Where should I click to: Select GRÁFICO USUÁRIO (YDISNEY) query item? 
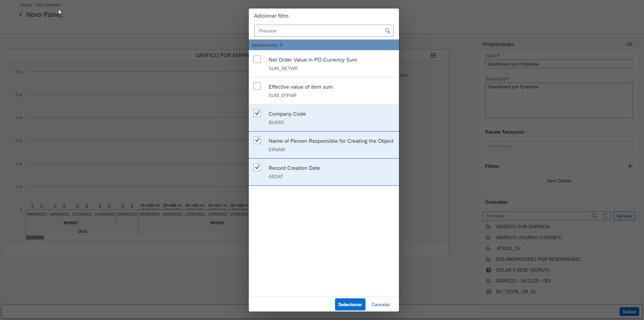pyautogui.click(x=529, y=237)
